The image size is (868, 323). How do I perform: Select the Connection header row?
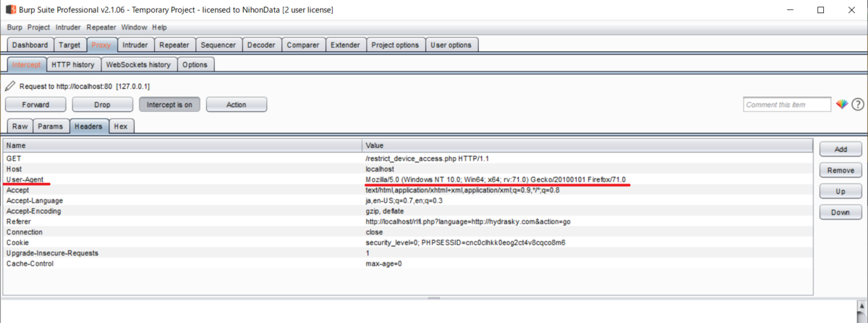click(407, 232)
